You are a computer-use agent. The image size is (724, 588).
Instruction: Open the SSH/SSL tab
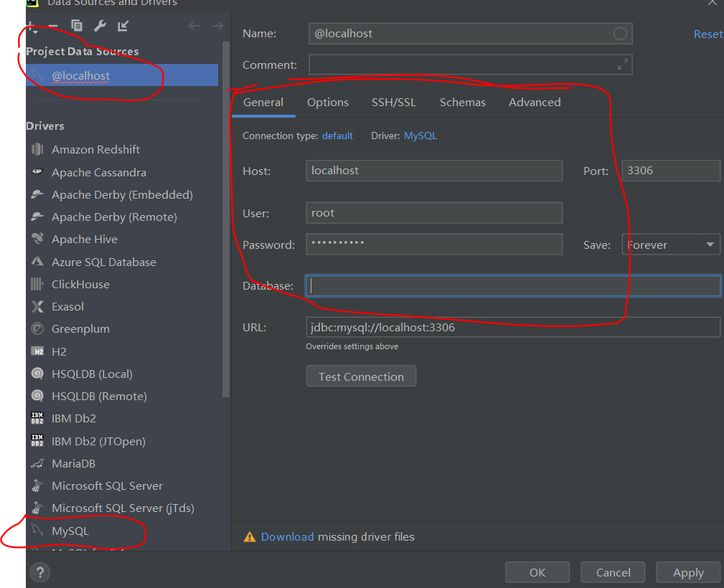pos(394,102)
